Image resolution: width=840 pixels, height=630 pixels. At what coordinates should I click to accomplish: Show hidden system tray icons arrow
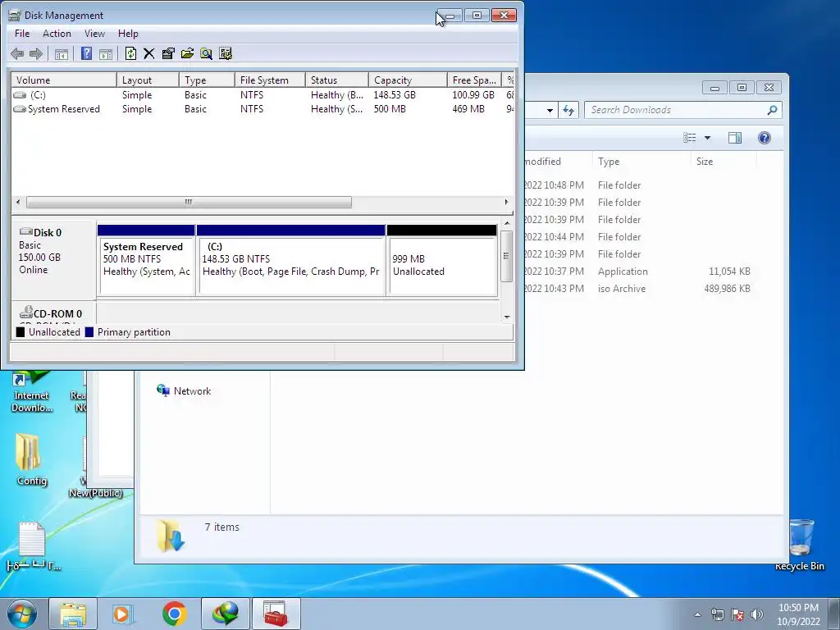pyautogui.click(x=697, y=614)
